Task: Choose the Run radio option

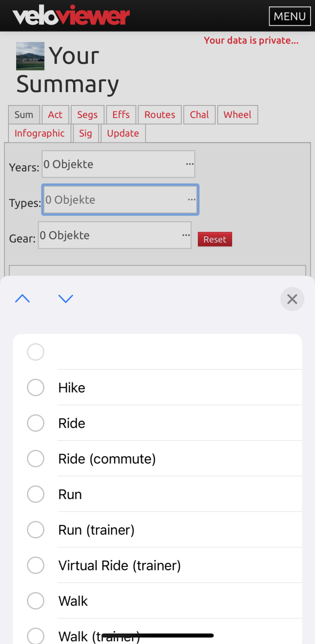Action: [36, 494]
